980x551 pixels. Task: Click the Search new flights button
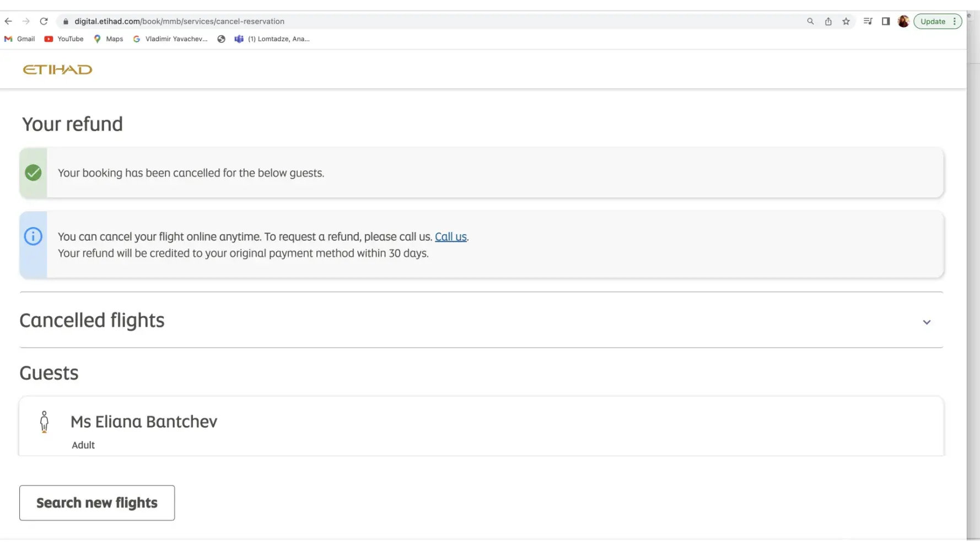click(x=97, y=503)
